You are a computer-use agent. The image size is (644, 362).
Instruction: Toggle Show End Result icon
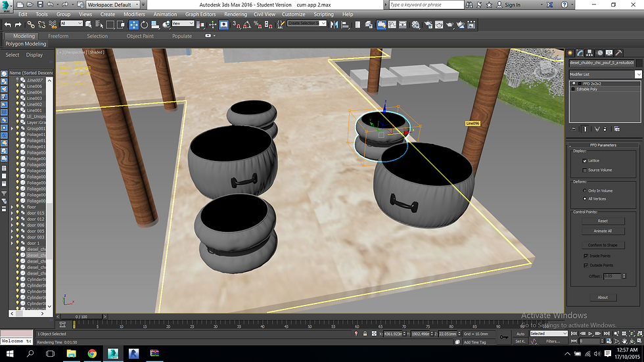click(586, 129)
